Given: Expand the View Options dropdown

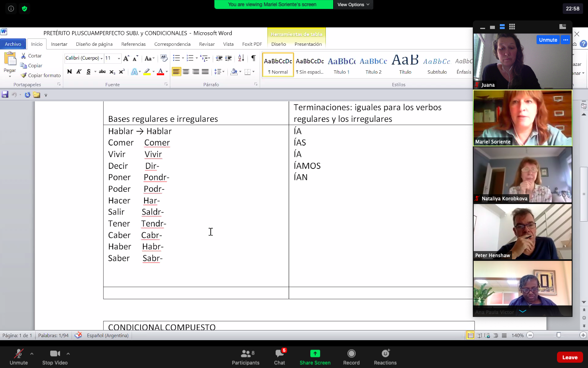Looking at the screenshot, I should [x=353, y=4].
